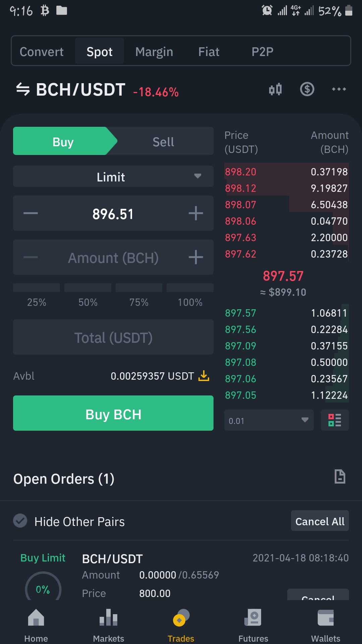This screenshot has width=362, height=644.
Task: Select the Buy side toggle
Action: coord(63,141)
